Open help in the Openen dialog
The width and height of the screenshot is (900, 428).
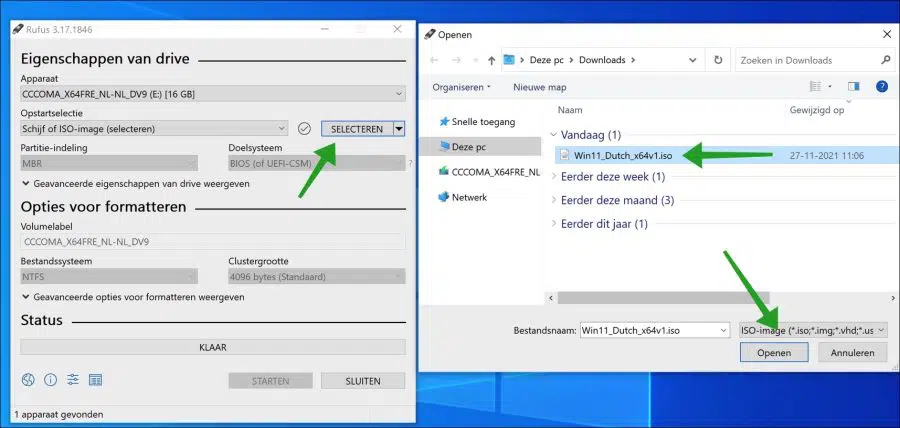tap(882, 87)
